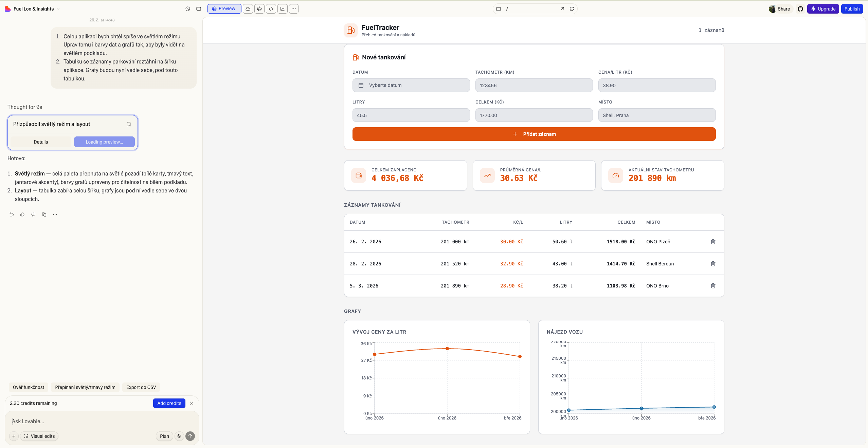Open preview in new tab arrow
This screenshot has height=448, width=868.
[x=562, y=9]
